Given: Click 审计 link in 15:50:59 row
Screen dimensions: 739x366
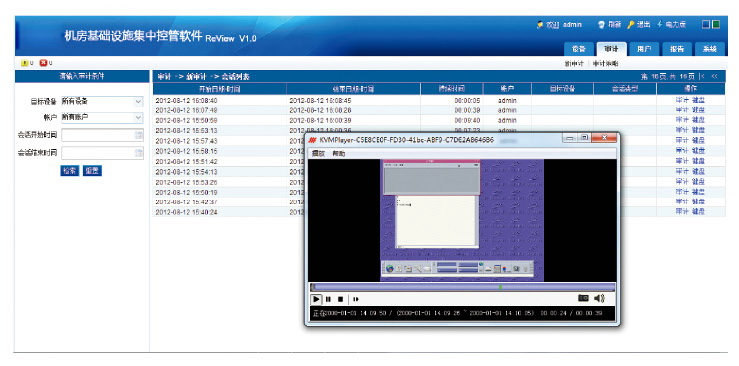Looking at the screenshot, I should [682, 121].
